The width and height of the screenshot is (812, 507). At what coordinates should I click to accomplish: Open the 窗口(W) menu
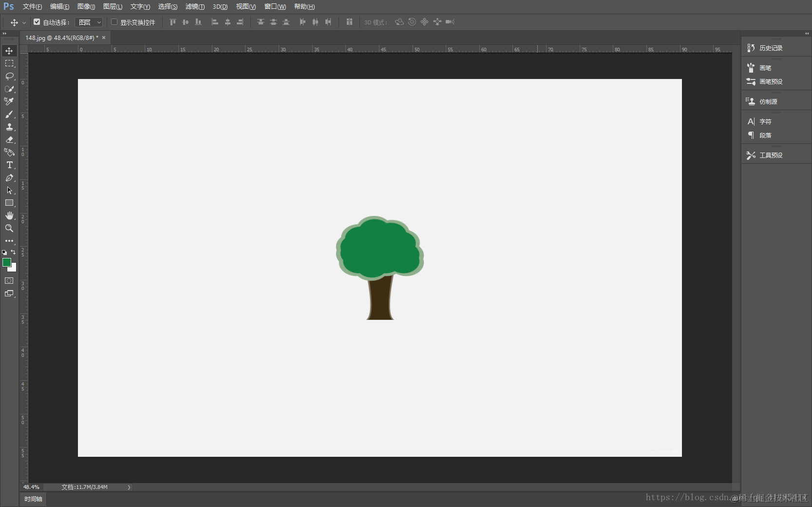point(275,7)
